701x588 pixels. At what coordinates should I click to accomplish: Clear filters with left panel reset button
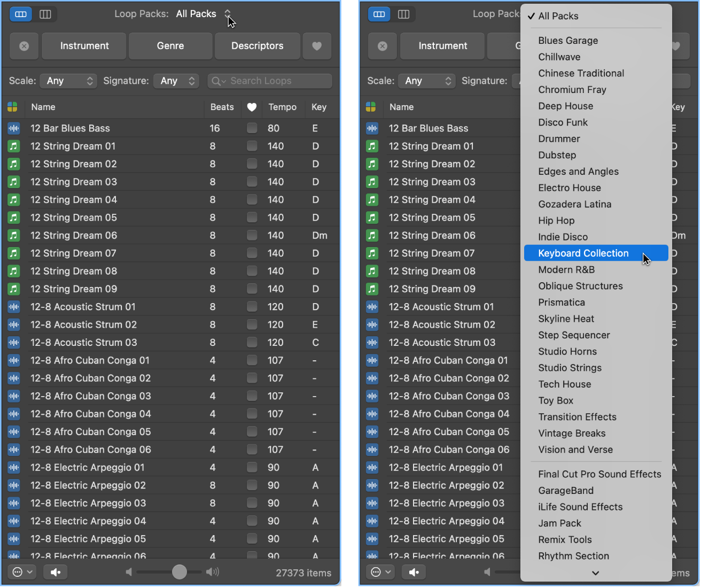(24, 46)
